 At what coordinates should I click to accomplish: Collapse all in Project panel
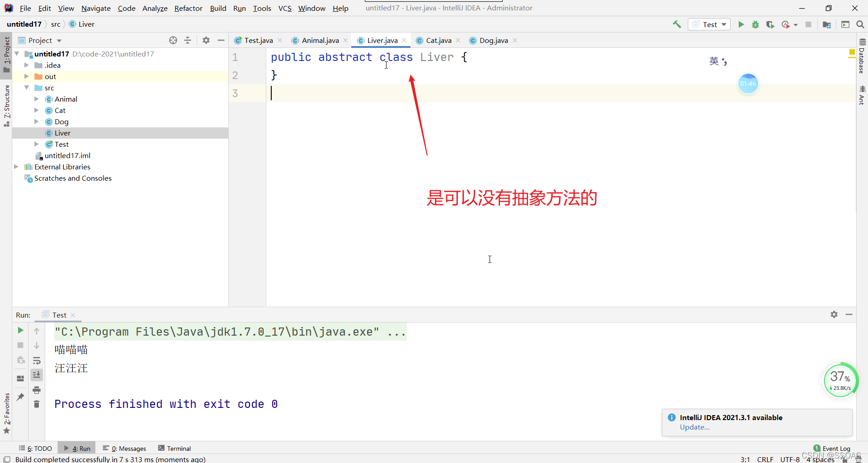click(x=188, y=40)
